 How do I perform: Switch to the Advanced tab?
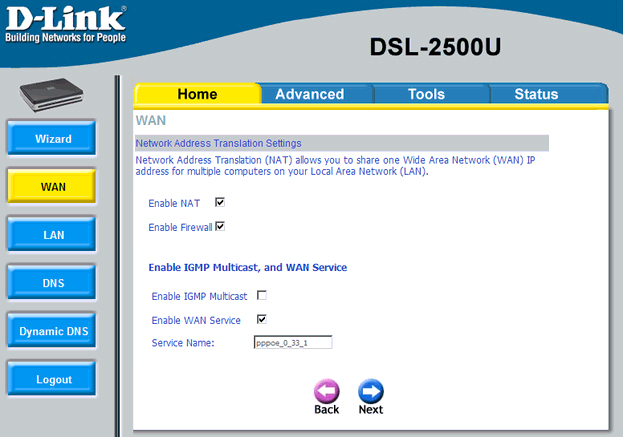coord(309,94)
